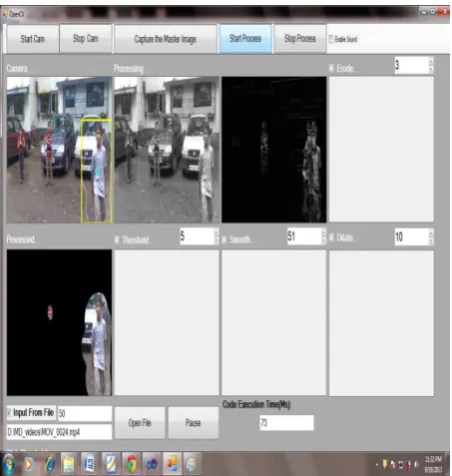
Task: Uncheck the Input From File checkbox
Action: point(9,412)
